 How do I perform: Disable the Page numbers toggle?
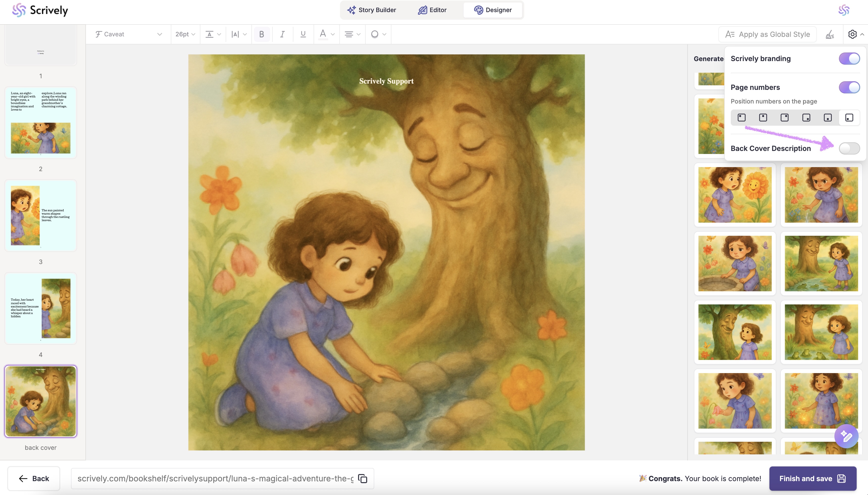(x=849, y=87)
